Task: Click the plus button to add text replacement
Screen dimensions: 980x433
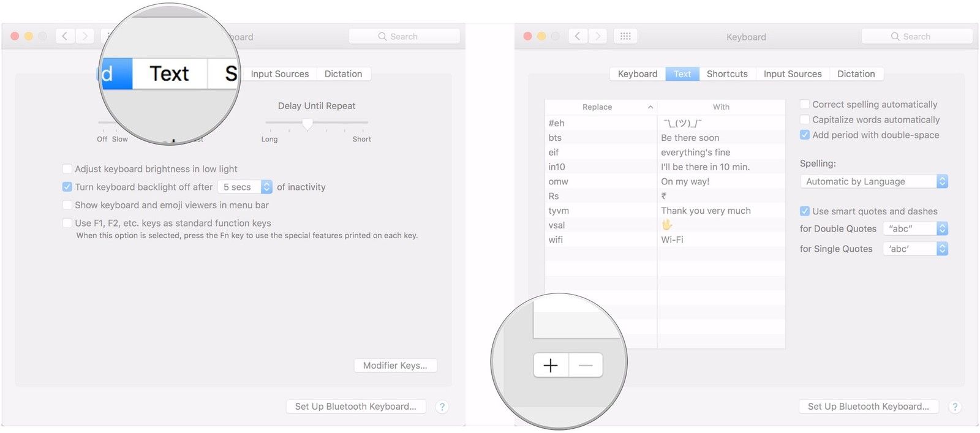Action: 551,366
